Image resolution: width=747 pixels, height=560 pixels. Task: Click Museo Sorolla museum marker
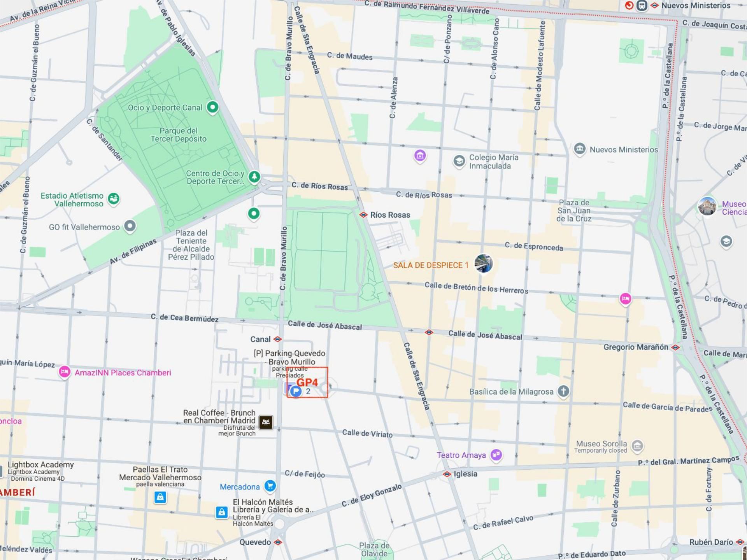pyautogui.click(x=637, y=446)
